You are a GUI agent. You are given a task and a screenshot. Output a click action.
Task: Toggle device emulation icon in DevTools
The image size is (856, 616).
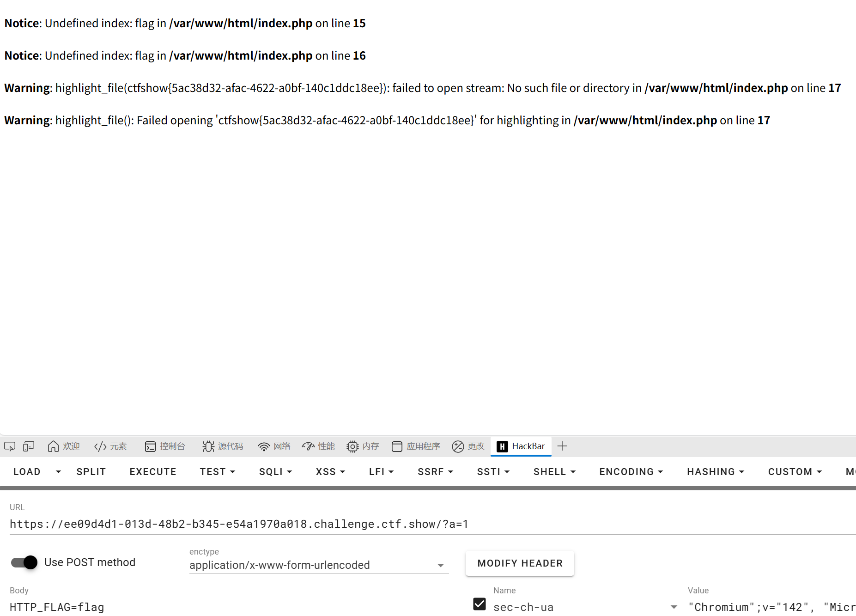point(29,446)
